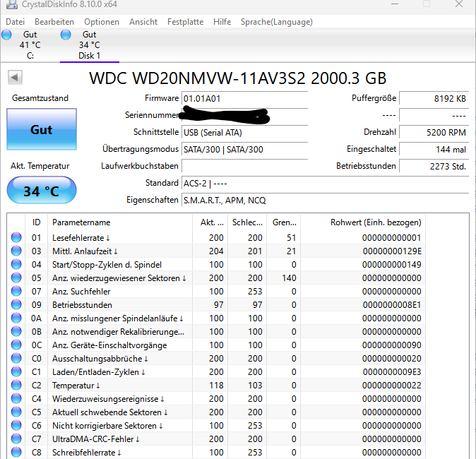The width and height of the screenshot is (476, 459).
Task: Open the Sprache(Language) menu
Action: coord(277,22)
